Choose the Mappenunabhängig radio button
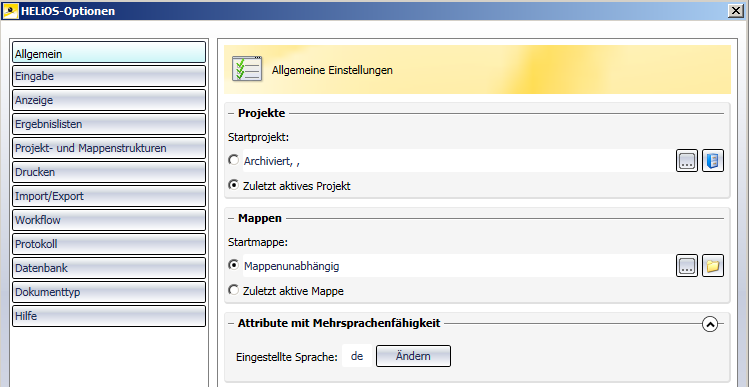749x387 pixels. (234, 265)
